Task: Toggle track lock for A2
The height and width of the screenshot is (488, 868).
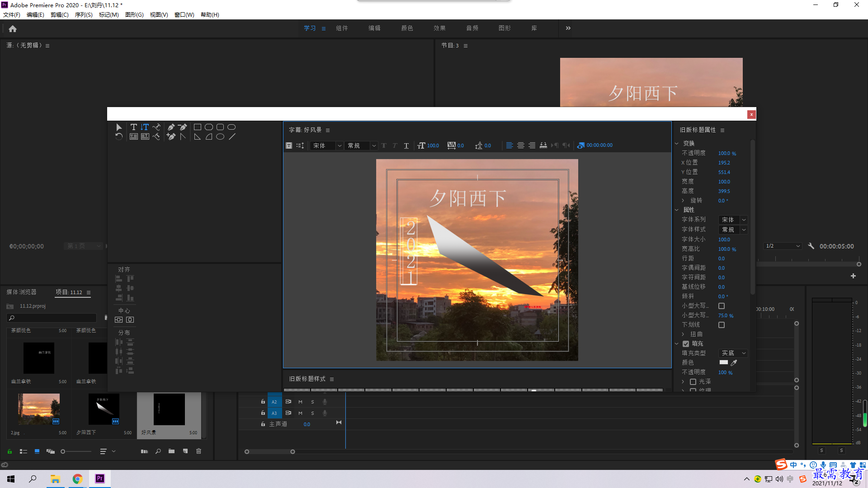Action: tap(263, 401)
